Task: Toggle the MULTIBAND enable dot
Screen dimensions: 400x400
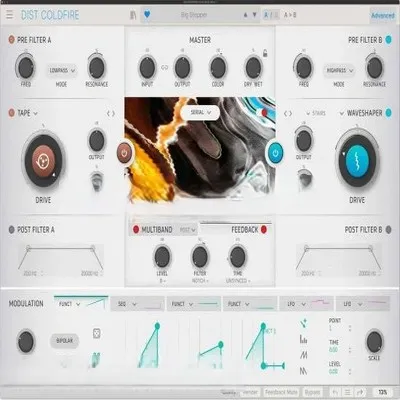Action: coord(136,230)
